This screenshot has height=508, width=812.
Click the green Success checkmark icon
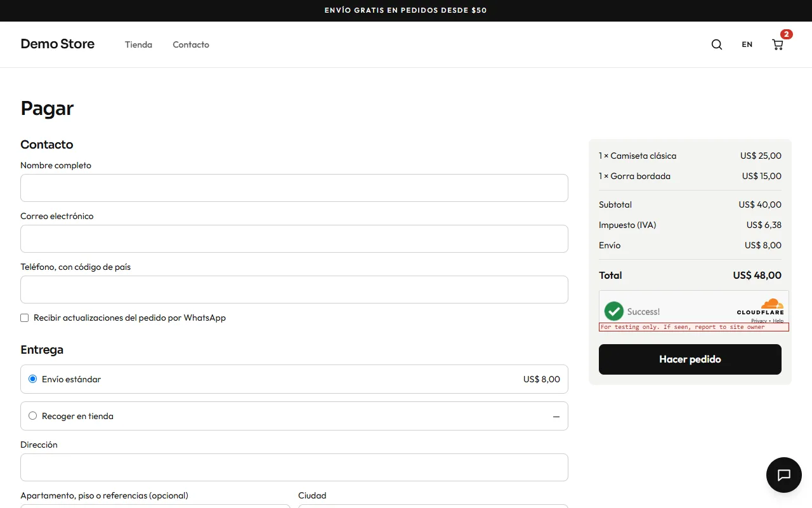pyautogui.click(x=614, y=311)
